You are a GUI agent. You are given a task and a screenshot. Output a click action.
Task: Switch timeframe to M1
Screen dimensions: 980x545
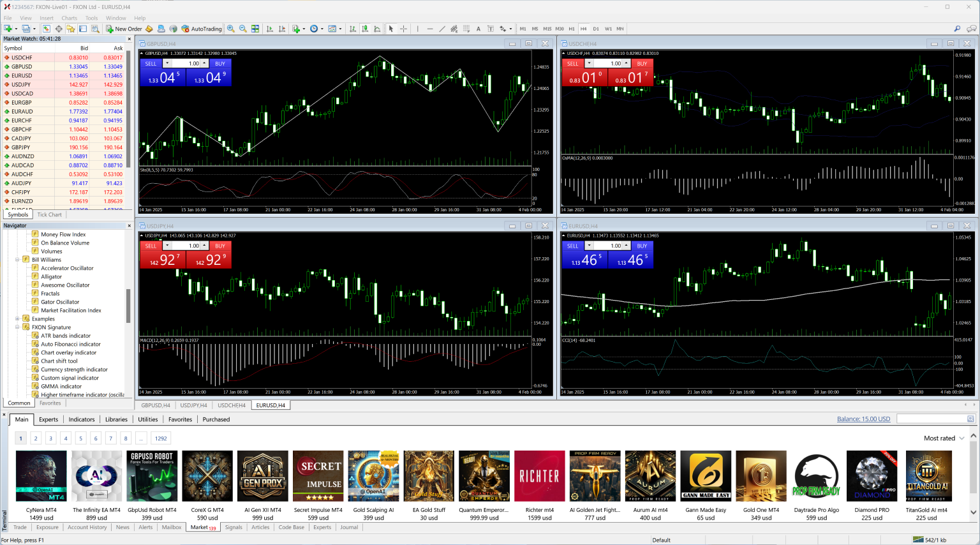[523, 29]
